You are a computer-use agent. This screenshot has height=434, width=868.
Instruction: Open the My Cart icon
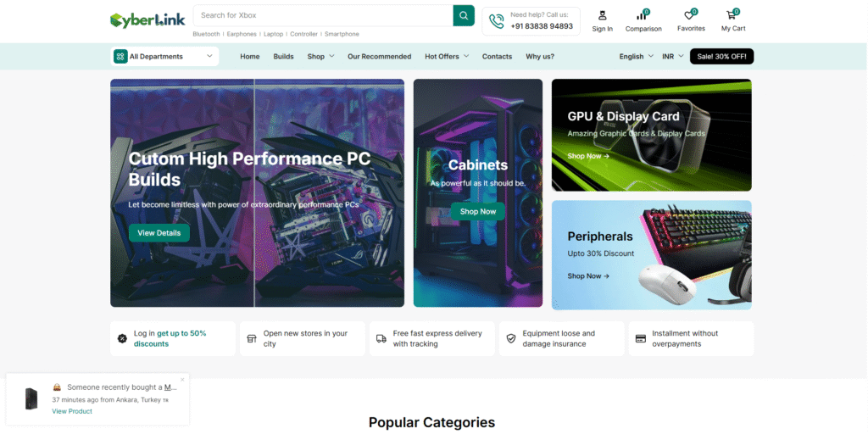[732, 15]
